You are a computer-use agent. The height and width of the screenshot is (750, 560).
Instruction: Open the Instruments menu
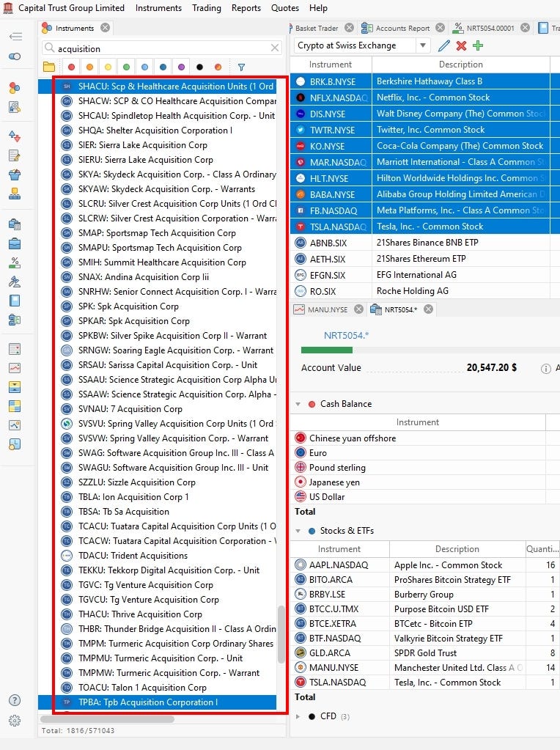[158, 8]
